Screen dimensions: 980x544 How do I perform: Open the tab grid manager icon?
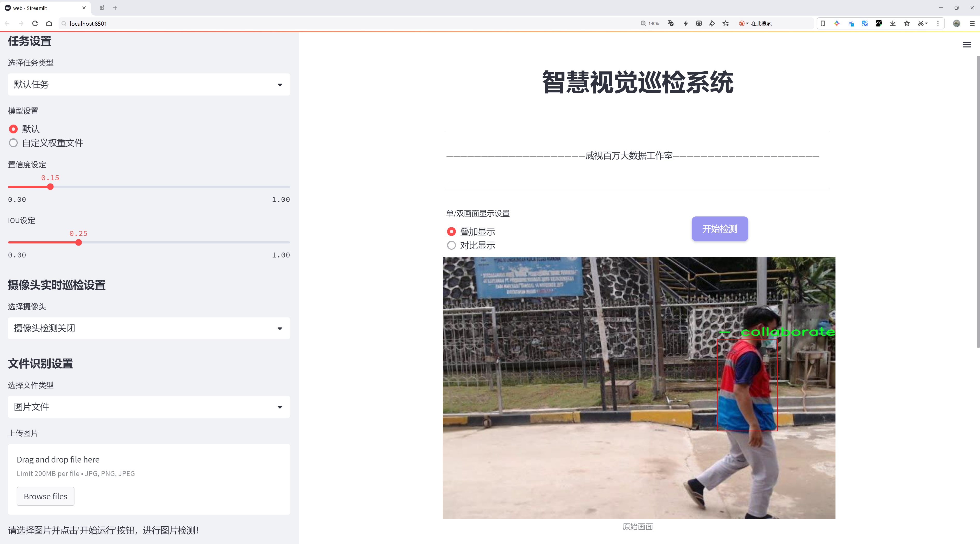click(x=101, y=8)
